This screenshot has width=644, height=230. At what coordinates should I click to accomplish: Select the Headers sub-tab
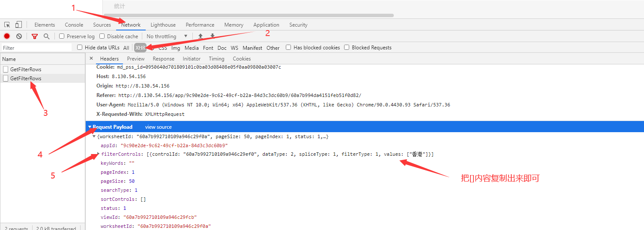click(x=109, y=59)
